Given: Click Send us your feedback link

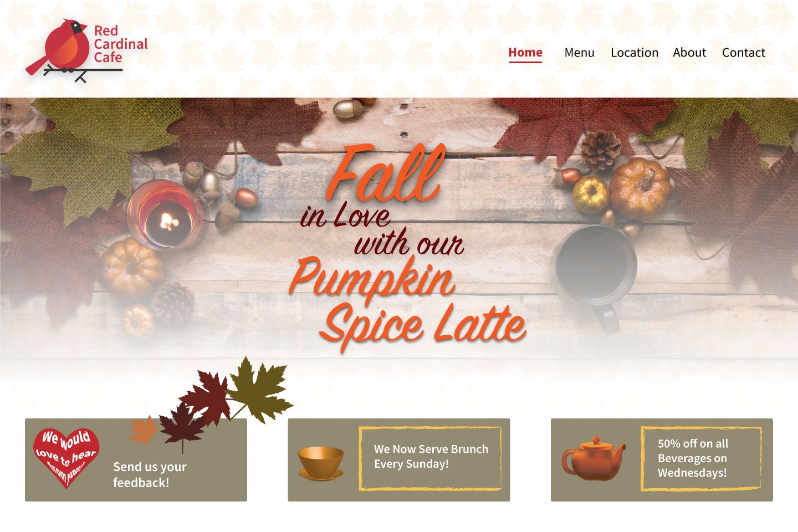Looking at the screenshot, I should pyautogui.click(x=150, y=474).
